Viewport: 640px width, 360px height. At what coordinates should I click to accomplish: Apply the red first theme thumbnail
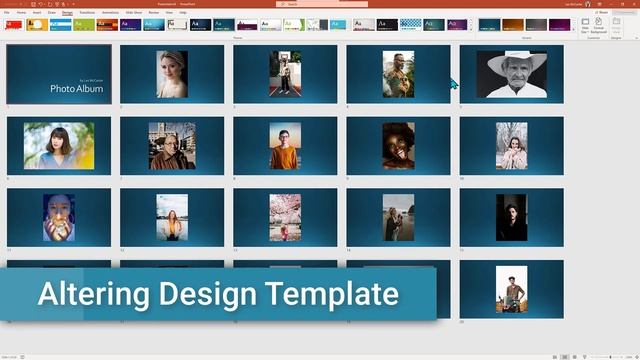[13, 25]
